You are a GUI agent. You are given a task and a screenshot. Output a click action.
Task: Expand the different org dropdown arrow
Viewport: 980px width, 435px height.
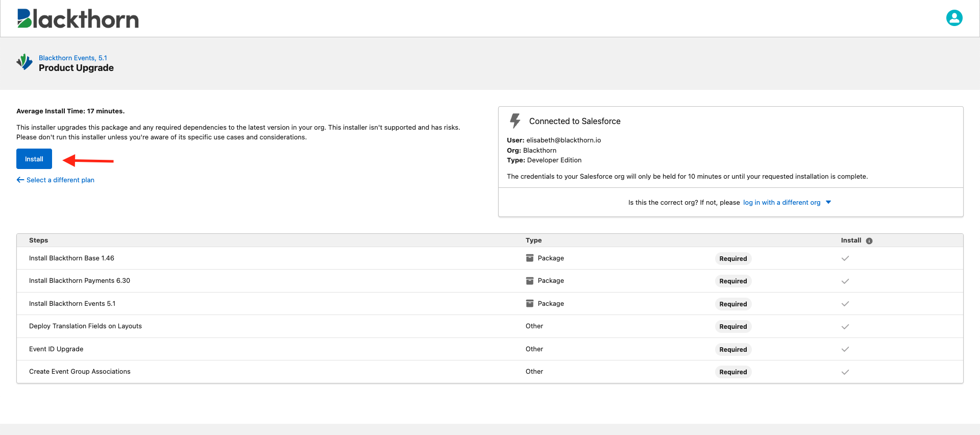[x=828, y=202]
